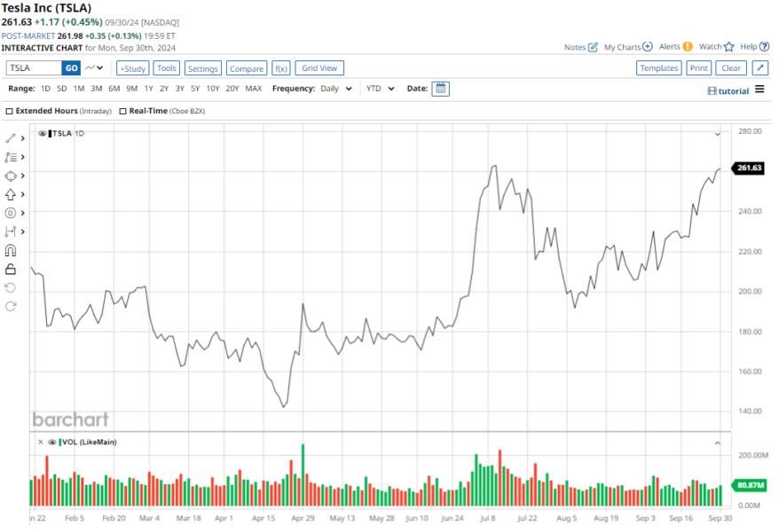Open the Frequency Daily dropdown

click(x=336, y=89)
